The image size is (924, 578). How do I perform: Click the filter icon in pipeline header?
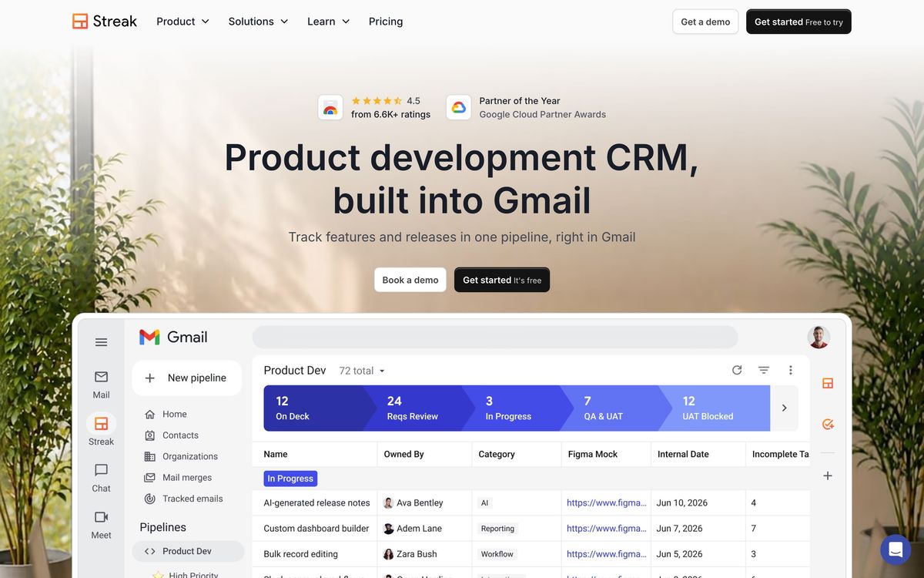[x=764, y=370]
